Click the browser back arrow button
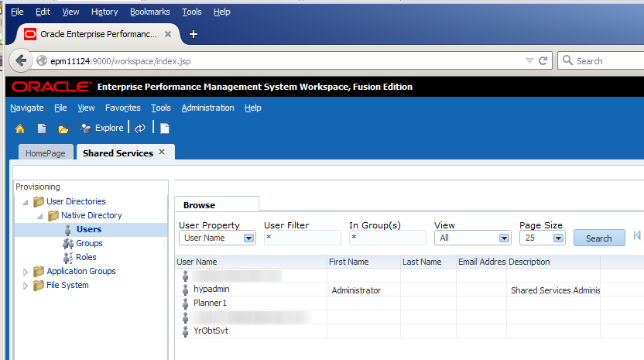 [x=21, y=61]
